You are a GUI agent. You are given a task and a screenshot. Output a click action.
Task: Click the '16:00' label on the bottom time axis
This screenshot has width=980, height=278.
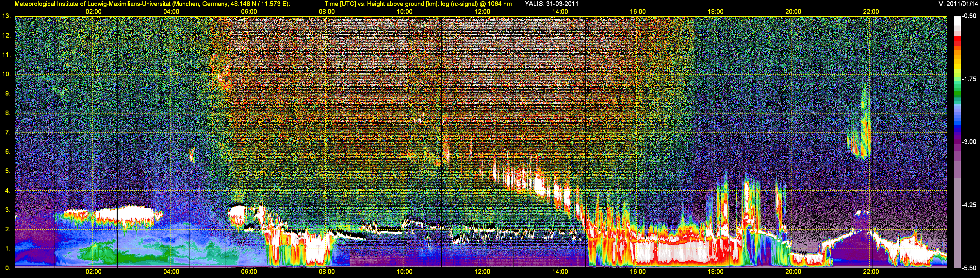click(638, 272)
